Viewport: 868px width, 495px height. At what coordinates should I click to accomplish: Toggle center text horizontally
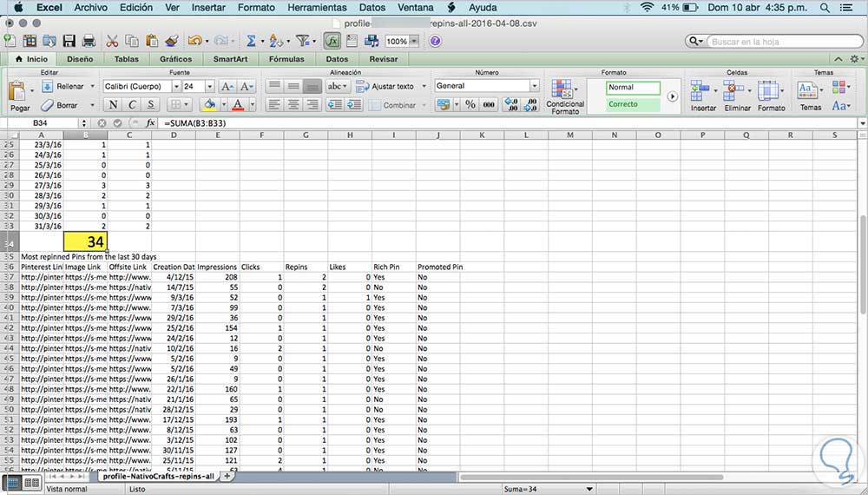pos(293,105)
